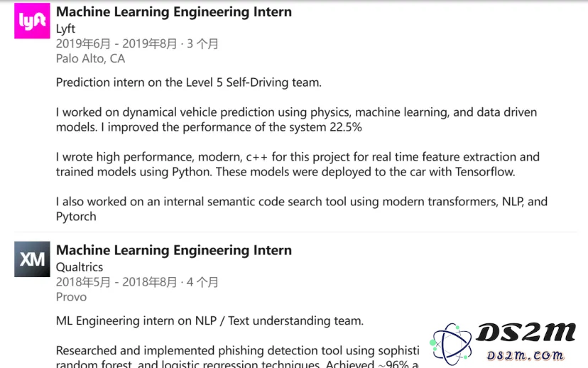
Task: Click the Level 5 Self-Driving team sentence
Action: point(189,82)
